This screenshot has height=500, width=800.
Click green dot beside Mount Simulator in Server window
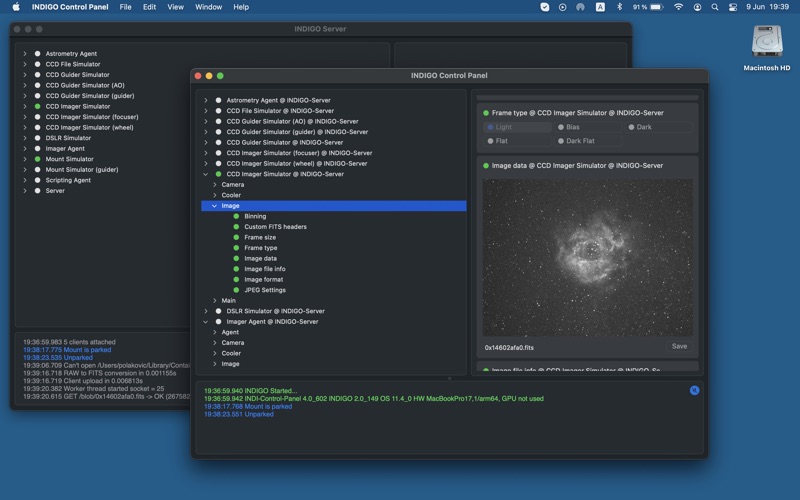point(37,159)
